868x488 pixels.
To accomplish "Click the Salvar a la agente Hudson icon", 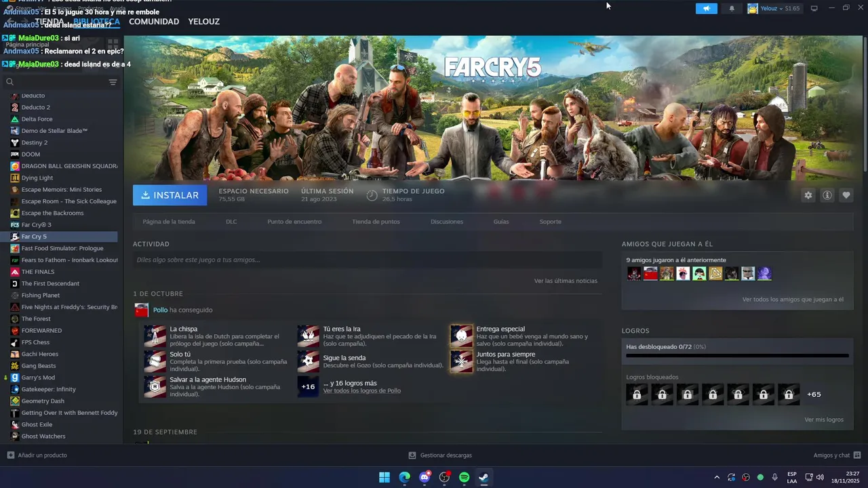I will 155,386.
